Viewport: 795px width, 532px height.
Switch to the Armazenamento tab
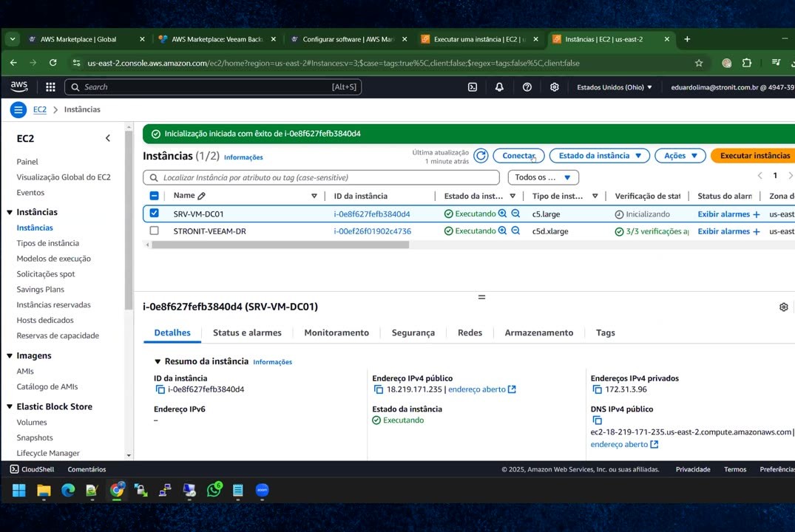539,333
